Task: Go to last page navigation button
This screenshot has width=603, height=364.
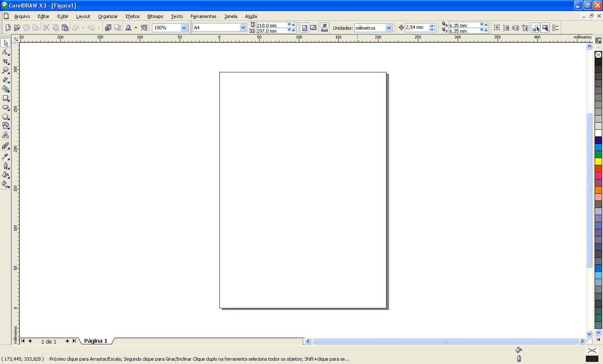Action: coord(74,341)
